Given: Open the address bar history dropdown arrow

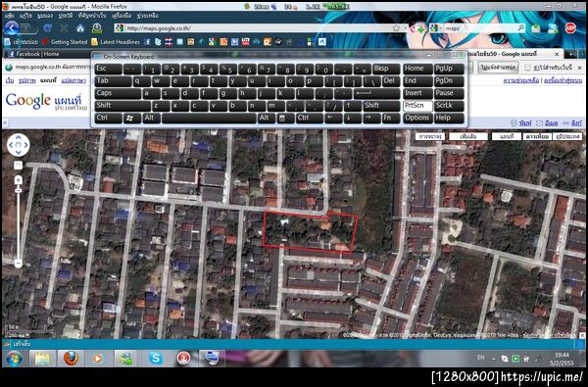Looking at the screenshot, I should (x=405, y=28).
